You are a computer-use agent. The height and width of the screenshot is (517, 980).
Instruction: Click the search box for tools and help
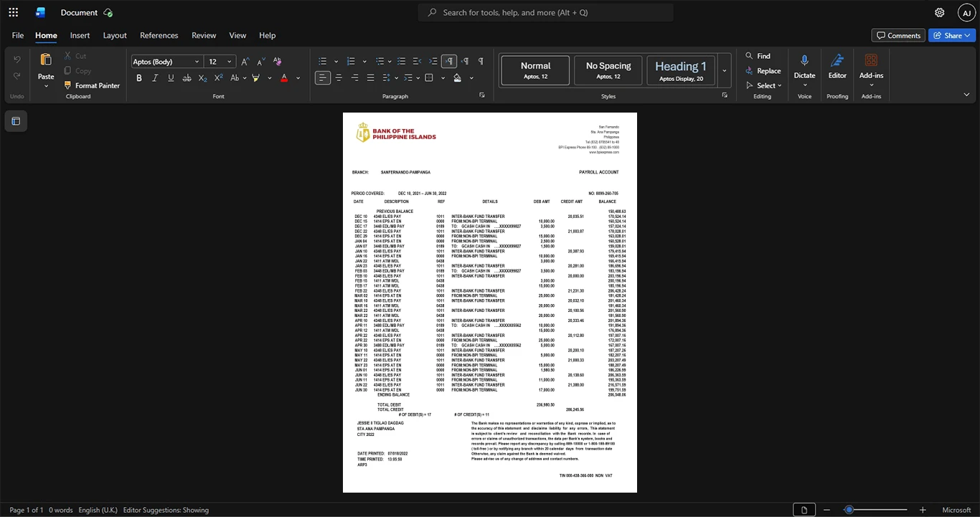[546, 12]
